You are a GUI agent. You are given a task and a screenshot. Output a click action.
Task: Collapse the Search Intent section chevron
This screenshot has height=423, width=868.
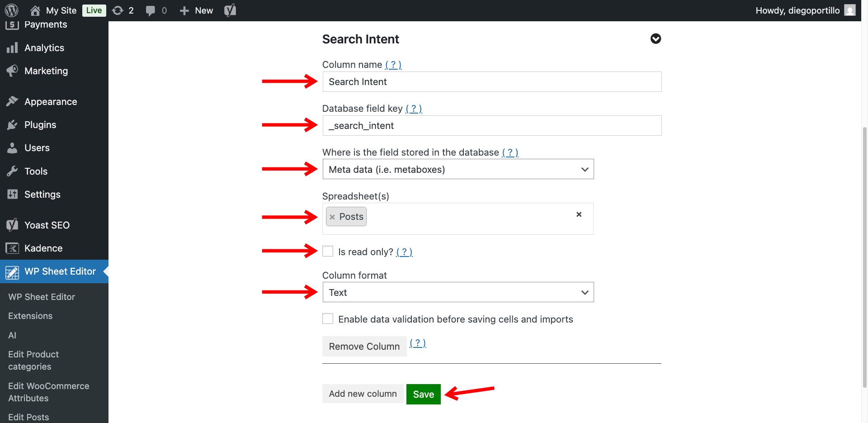click(x=656, y=39)
